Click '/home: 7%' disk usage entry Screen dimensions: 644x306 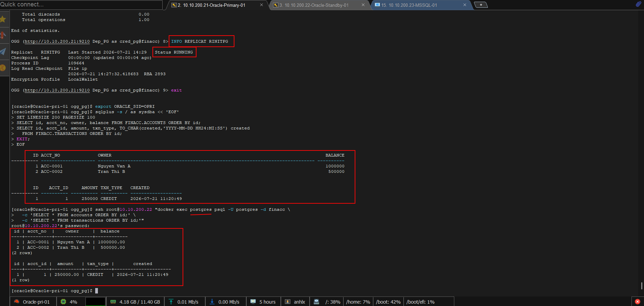(358, 302)
